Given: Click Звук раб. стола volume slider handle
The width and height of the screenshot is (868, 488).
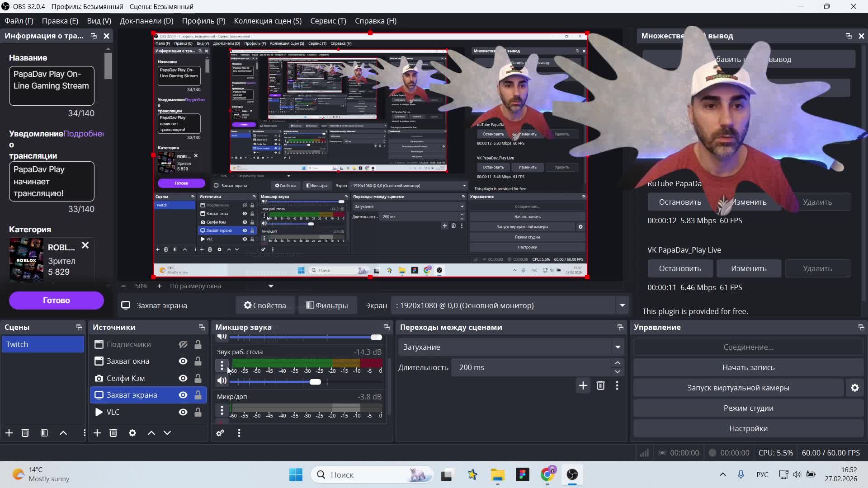Looking at the screenshot, I should pos(315,382).
